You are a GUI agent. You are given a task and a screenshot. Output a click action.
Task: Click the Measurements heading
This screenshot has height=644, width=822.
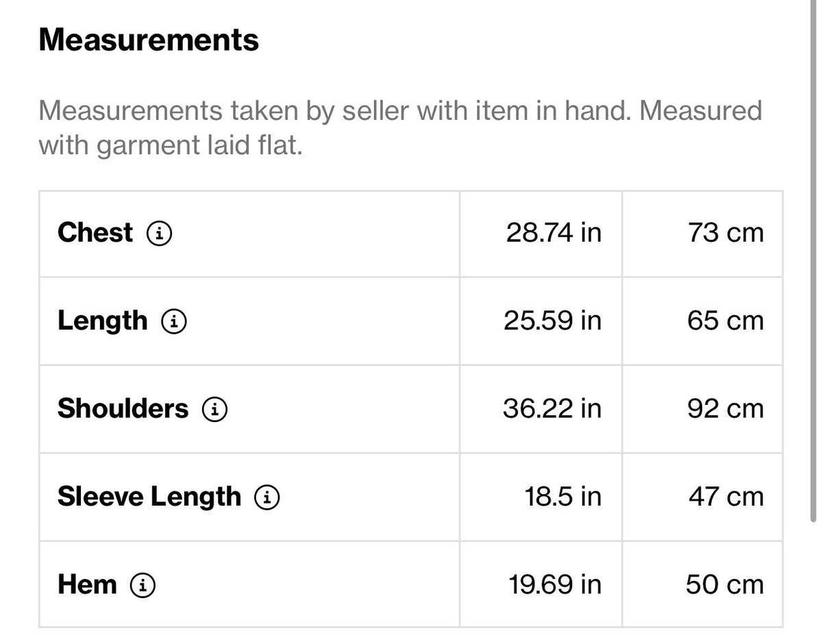[x=149, y=40]
